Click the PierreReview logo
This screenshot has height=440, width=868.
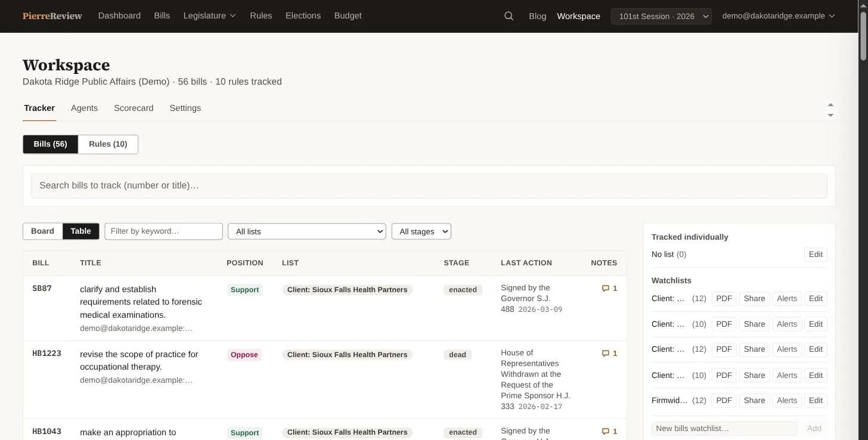(52, 16)
